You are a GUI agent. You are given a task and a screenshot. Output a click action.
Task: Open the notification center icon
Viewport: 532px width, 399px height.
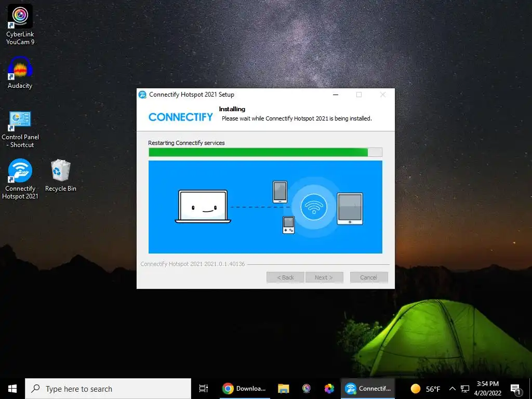tap(515, 390)
